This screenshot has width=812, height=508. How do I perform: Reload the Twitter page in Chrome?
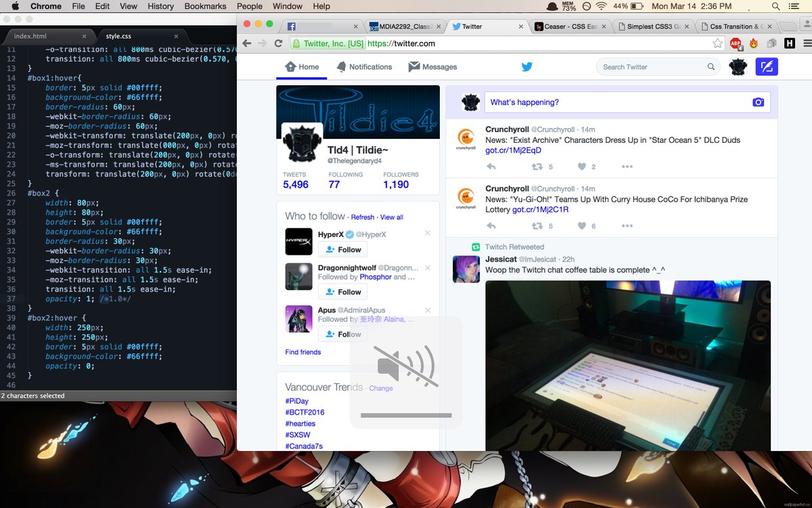(x=278, y=43)
